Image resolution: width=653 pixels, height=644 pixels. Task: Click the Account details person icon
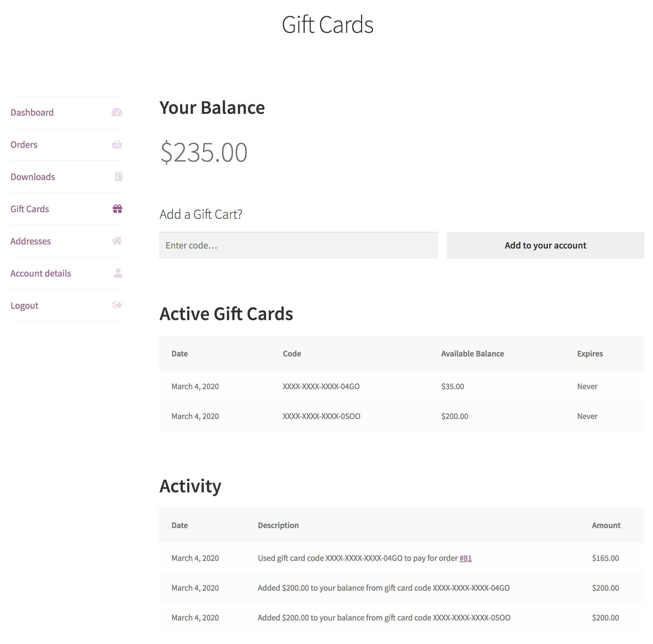point(118,272)
